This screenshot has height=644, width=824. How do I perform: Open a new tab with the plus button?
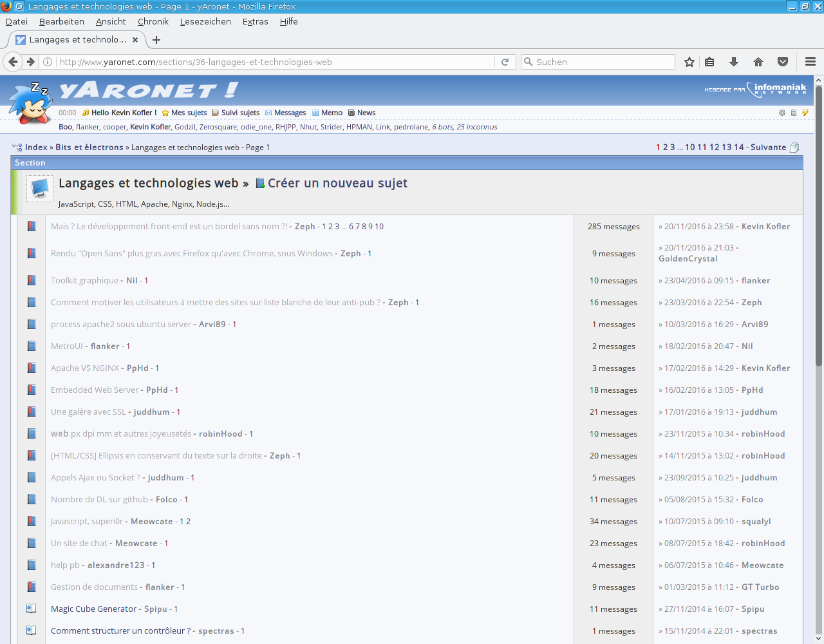[156, 40]
